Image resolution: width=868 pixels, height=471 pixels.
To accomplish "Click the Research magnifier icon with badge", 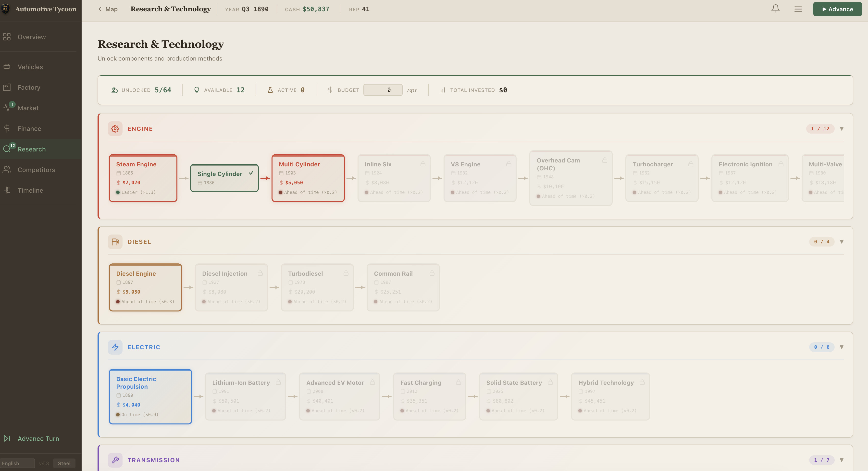I will click(x=7, y=149).
